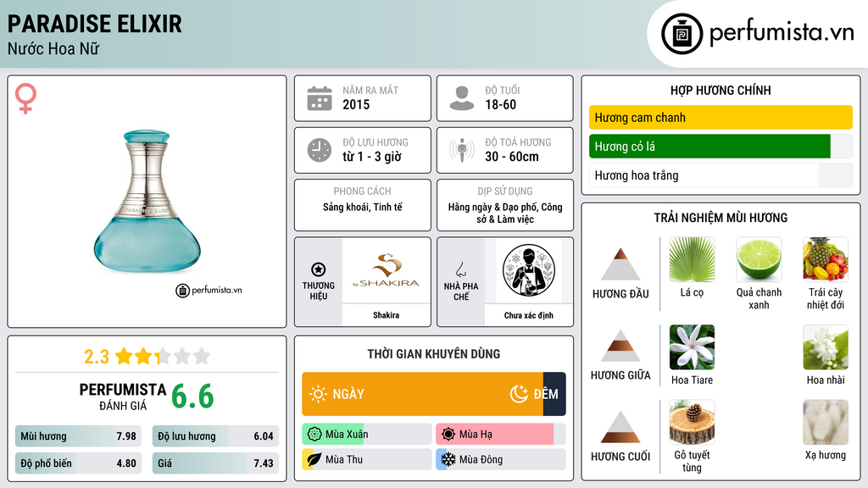Image resolution: width=868 pixels, height=488 pixels.
Task: Click the calendar icon beside Năm ra mắt
Action: click(320, 98)
